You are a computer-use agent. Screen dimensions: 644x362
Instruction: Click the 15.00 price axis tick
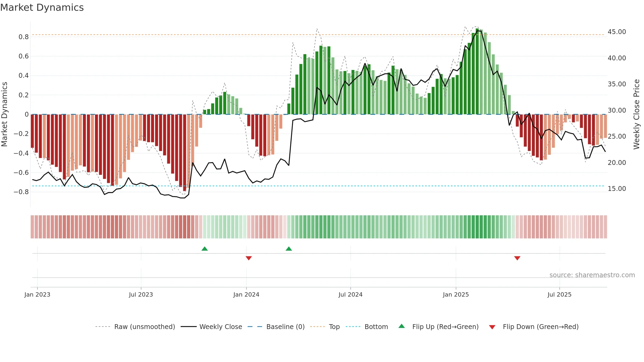[617, 189]
